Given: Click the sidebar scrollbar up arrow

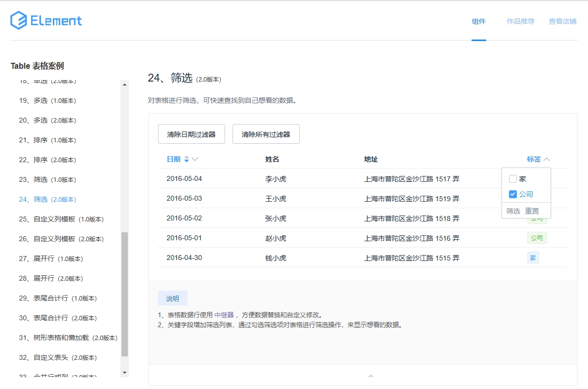Looking at the screenshot, I should click(124, 85).
